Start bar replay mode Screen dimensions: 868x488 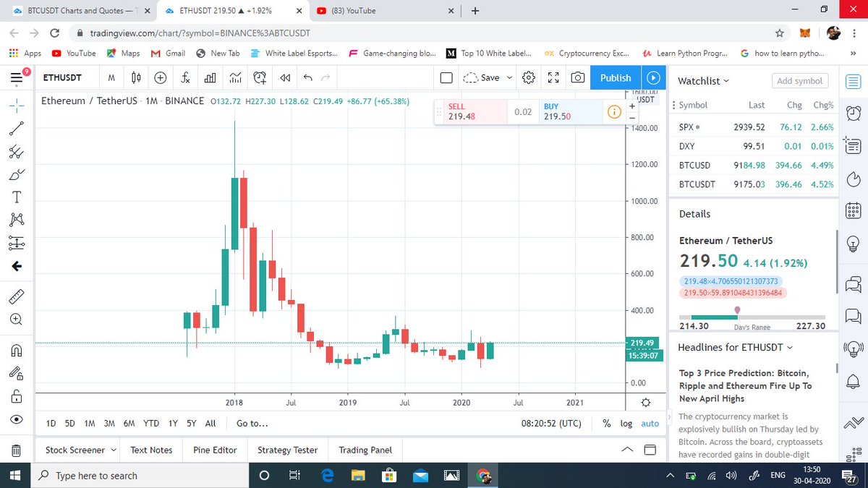(285, 77)
